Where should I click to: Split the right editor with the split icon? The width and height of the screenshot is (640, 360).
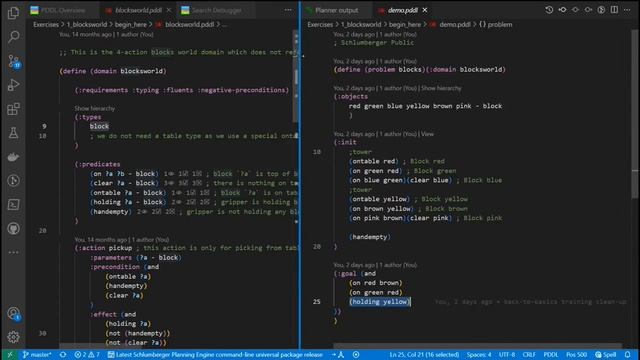point(614,10)
